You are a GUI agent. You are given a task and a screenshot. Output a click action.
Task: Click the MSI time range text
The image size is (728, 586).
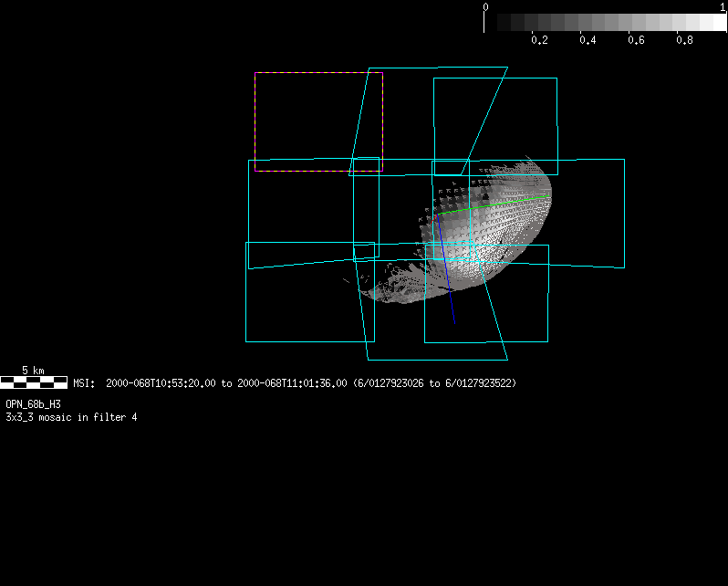click(x=295, y=383)
